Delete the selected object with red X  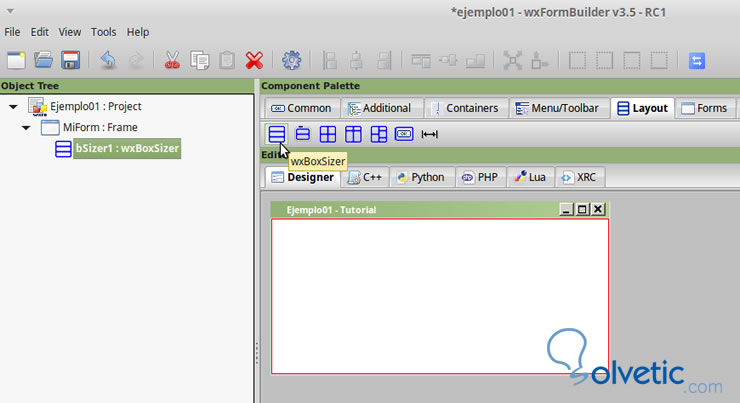click(x=254, y=60)
